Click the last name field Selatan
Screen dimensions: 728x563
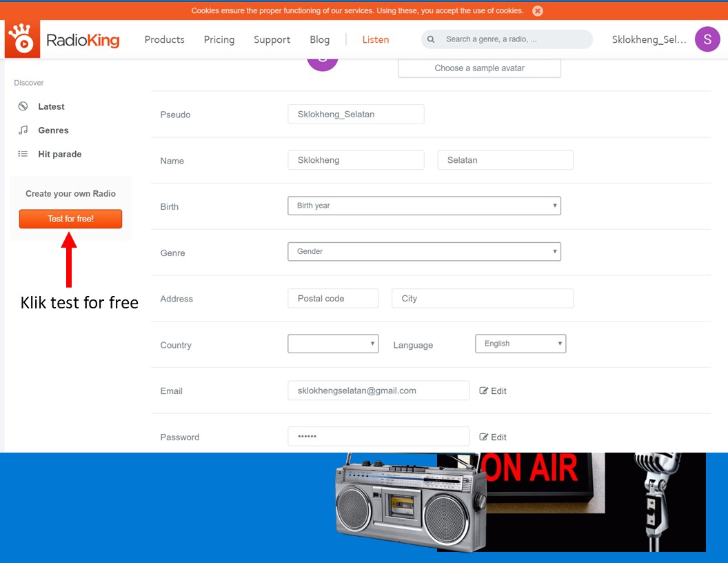click(x=505, y=160)
